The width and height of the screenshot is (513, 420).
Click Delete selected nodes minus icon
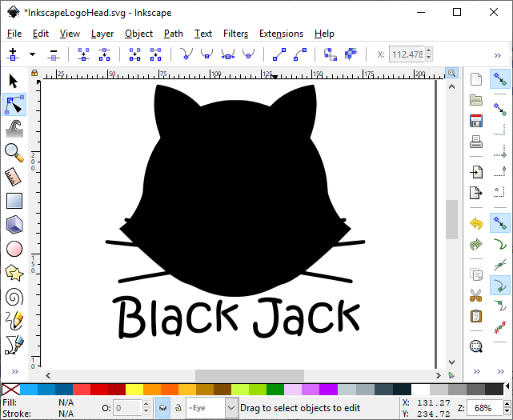54,54
